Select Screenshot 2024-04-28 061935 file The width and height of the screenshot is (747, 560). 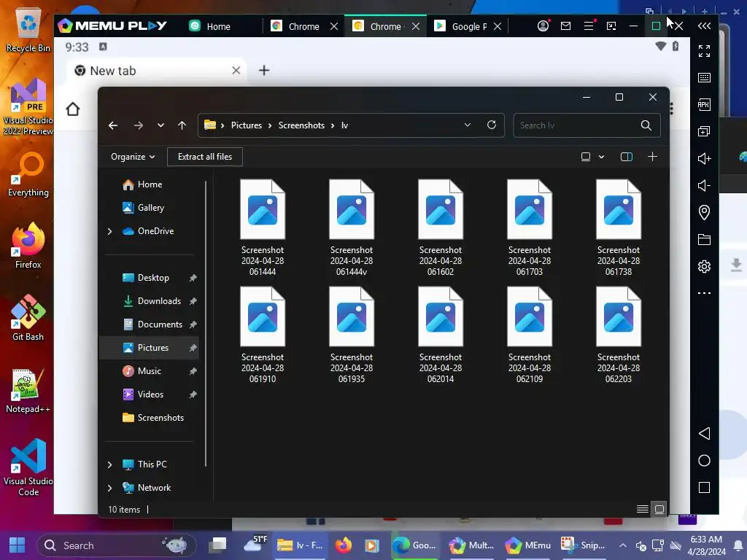(x=352, y=335)
